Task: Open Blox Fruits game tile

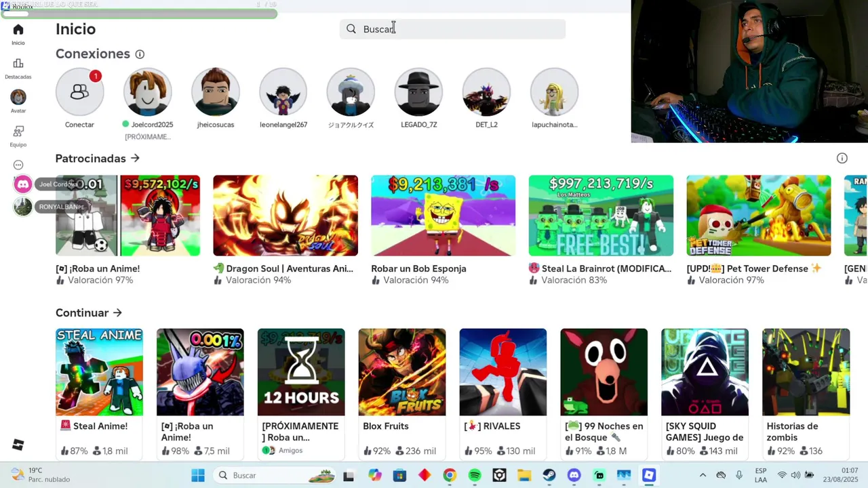Action: 402,372
